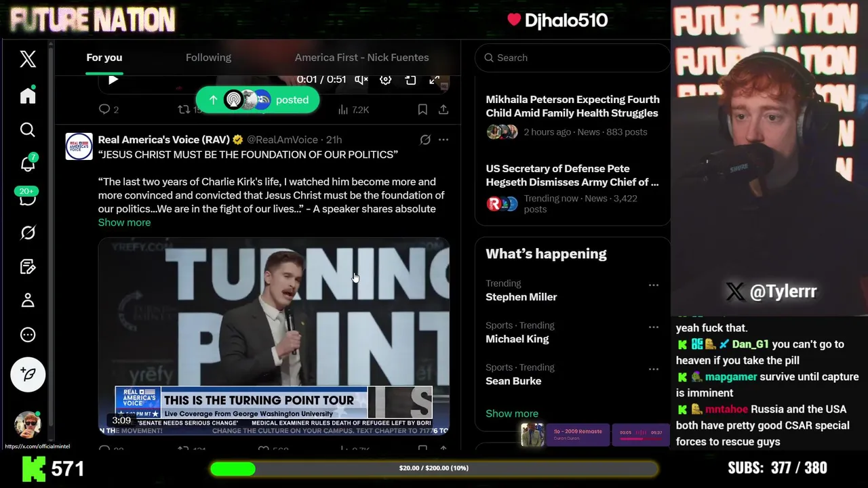Click the X logo in the sidebar
The width and height of the screenshot is (868, 488).
point(28,59)
